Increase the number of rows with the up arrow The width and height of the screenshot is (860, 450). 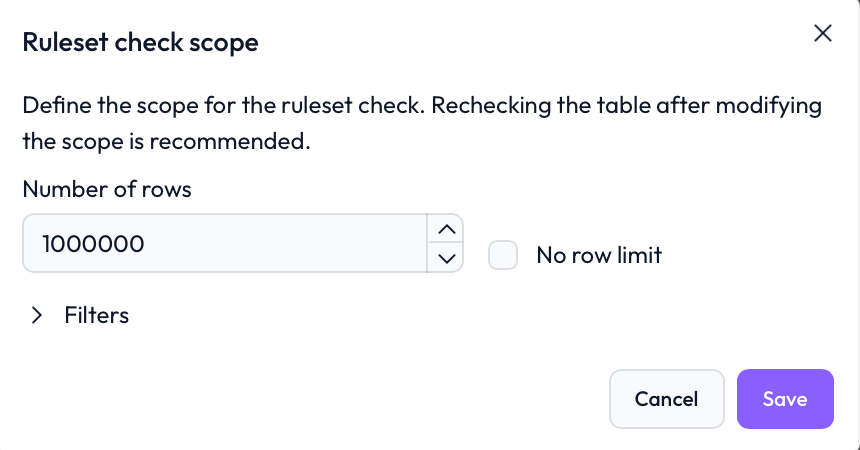(x=446, y=229)
